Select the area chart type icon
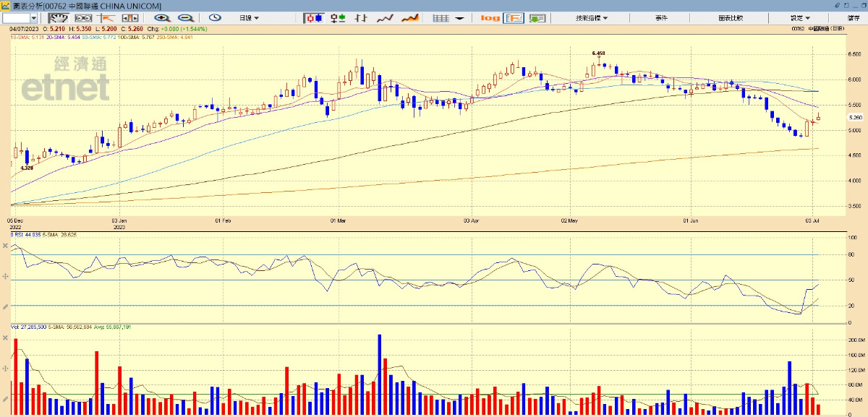The height and width of the screenshot is (417, 868). 410,17
